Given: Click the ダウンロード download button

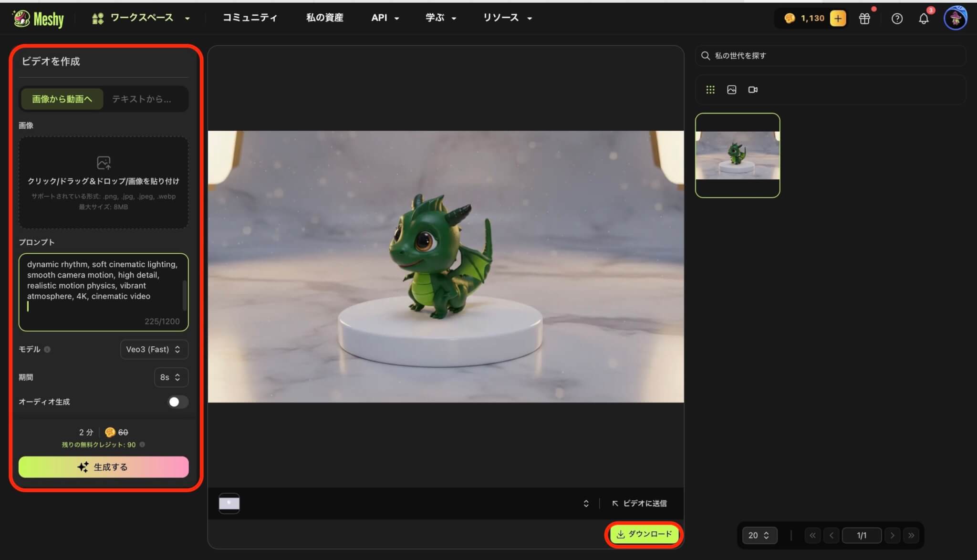Looking at the screenshot, I should [x=644, y=534].
